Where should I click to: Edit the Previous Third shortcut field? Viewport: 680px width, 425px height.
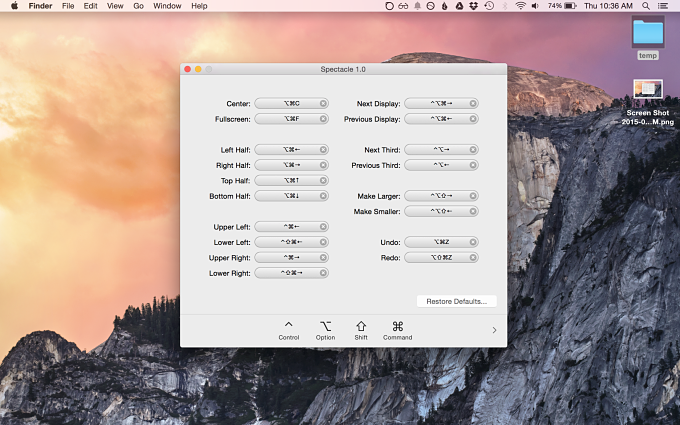click(x=441, y=165)
